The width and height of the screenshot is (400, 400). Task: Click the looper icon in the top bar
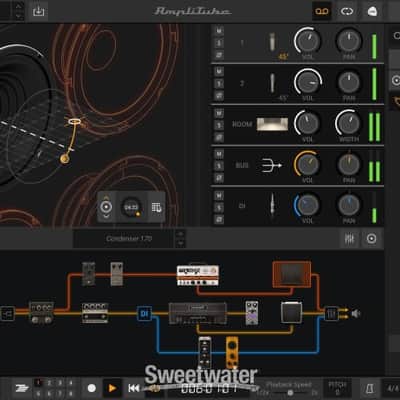(347, 11)
